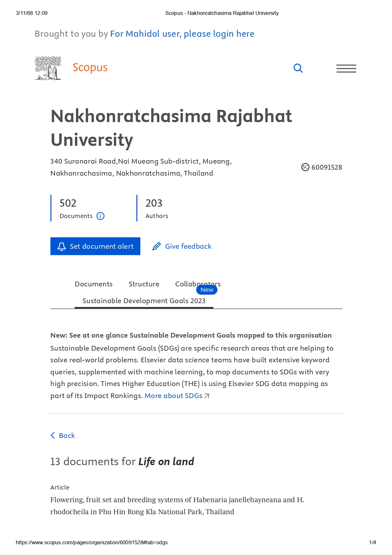Click the Scopus ID badge icon

point(305,167)
